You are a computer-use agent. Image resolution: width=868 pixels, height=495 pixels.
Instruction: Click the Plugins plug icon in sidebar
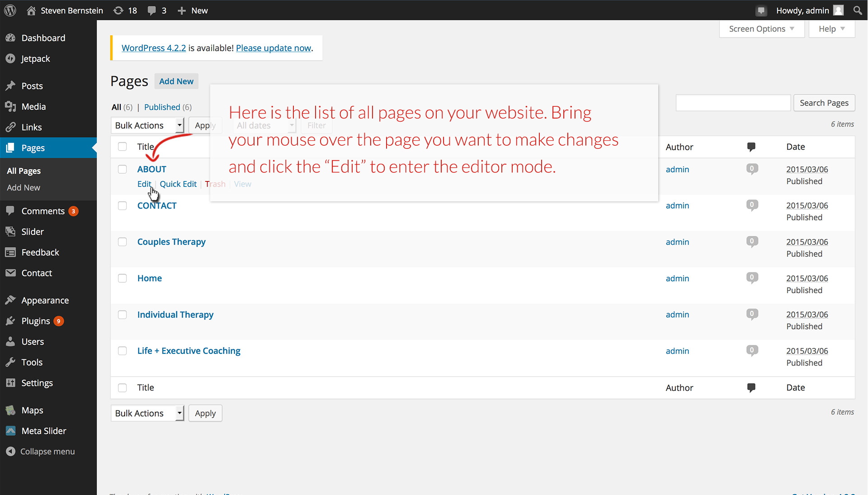[x=10, y=321]
